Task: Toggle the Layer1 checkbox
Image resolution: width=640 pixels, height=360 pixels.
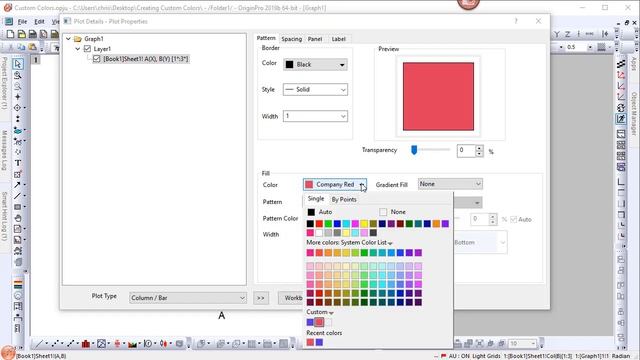Action: (87, 49)
